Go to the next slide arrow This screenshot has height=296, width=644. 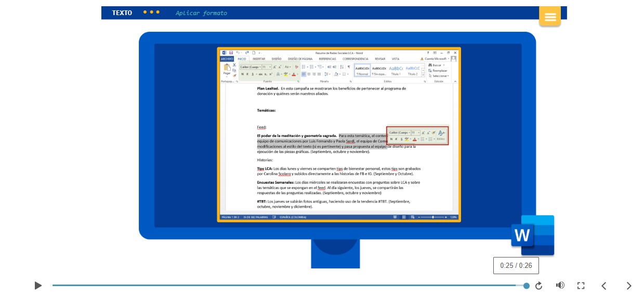click(628, 286)
